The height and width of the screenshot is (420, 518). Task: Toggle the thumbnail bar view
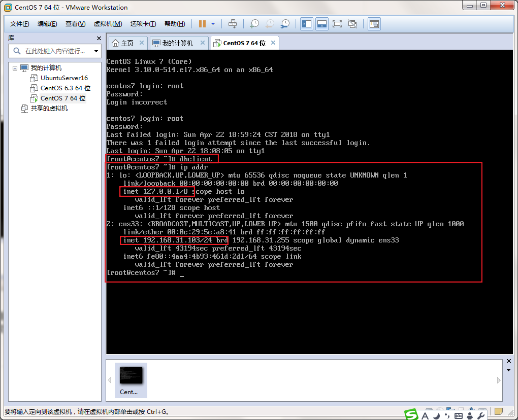coord(322,24)
